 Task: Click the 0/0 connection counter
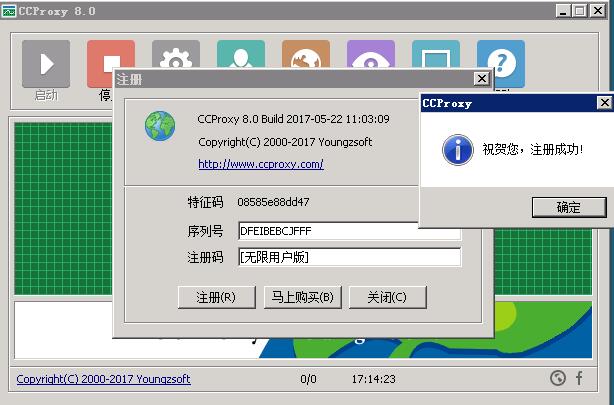pos(308,379)
